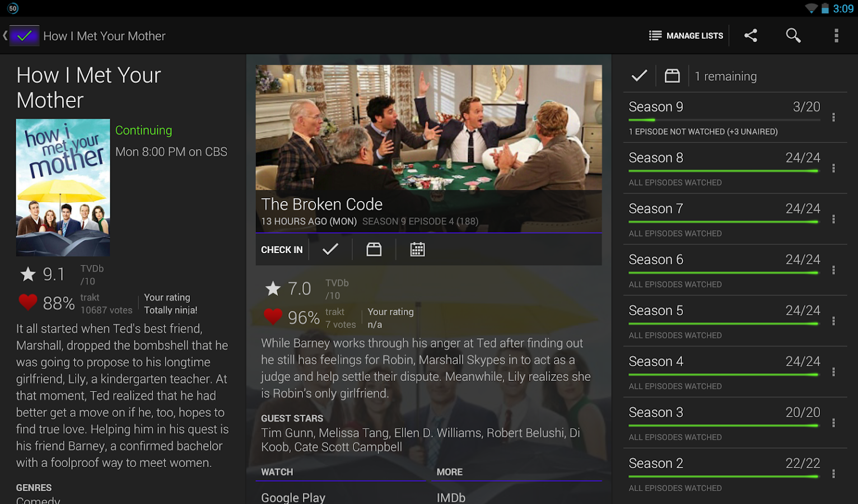Open Season 4 overflow options
Viewport: 858px width, 504px height.
pyautogui.click(x=833, y=372)
